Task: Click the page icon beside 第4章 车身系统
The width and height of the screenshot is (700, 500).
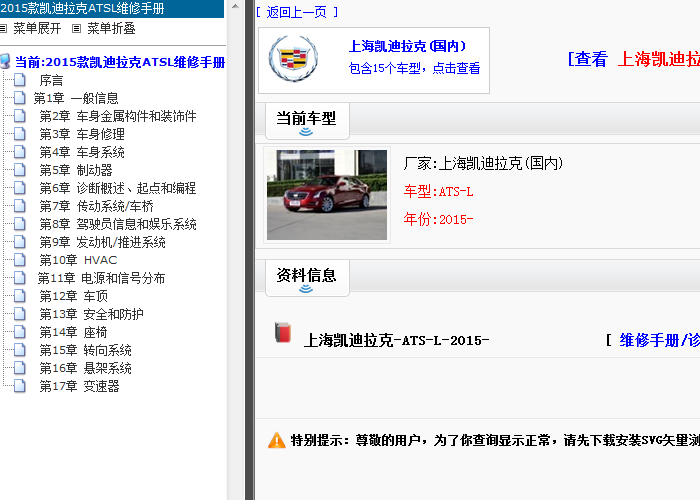Action: pyautogui.click(x=20, y=152)
